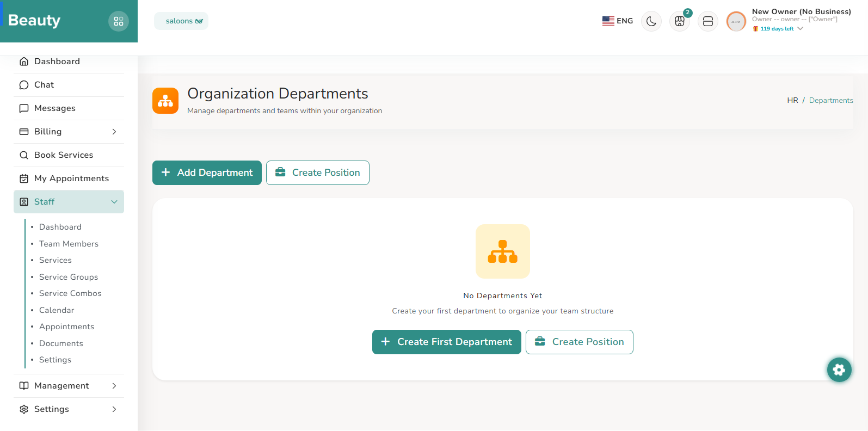Viewport: 868px width, 431px height.
Task: Open Services under Staff
Action: point(56,260)
